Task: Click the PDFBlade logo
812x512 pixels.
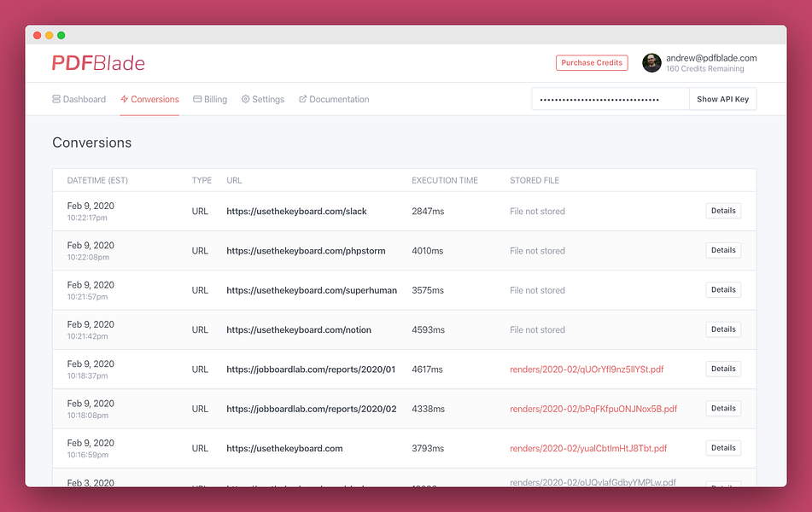Action: pos(98,63)
